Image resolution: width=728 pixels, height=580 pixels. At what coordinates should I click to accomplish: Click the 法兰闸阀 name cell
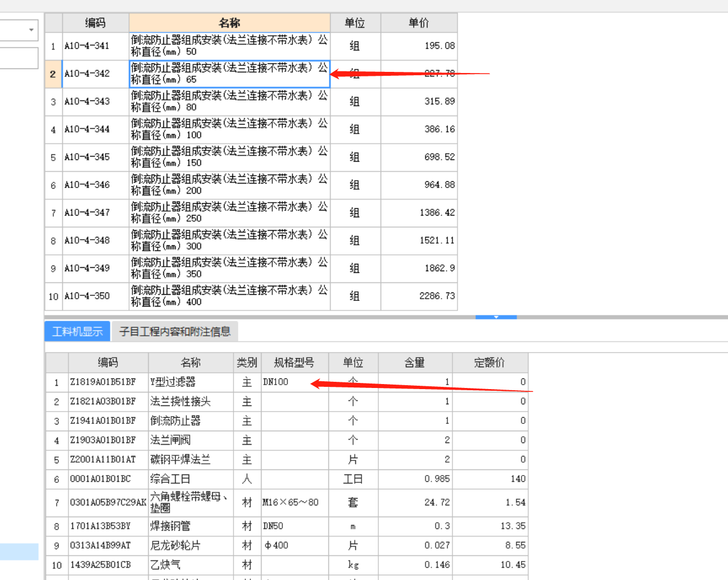191,440
